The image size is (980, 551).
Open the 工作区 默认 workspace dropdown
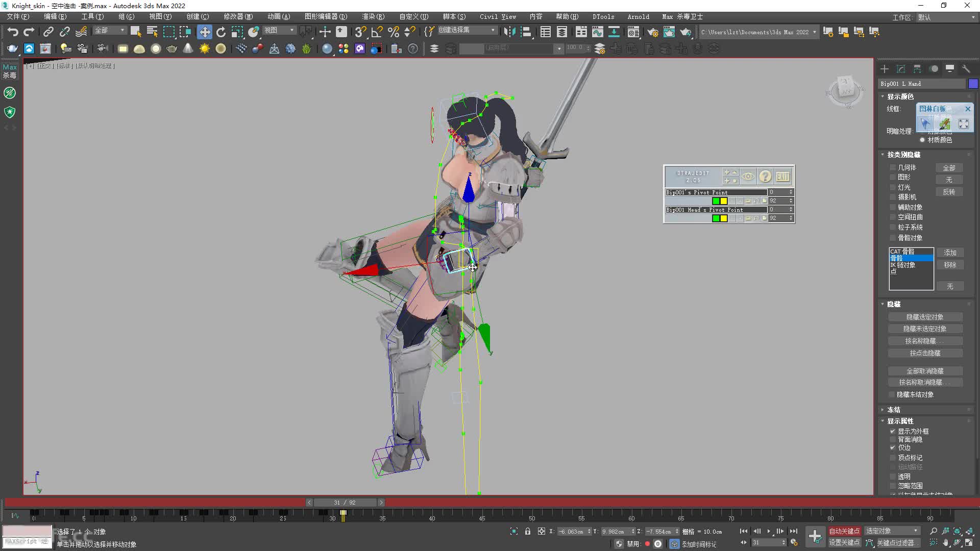(946, 17)
